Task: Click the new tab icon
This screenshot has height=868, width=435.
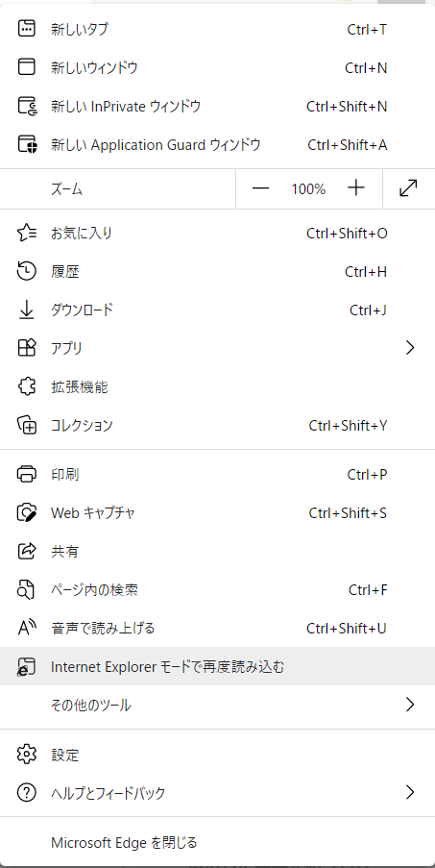Action: [x=27, y=30]
